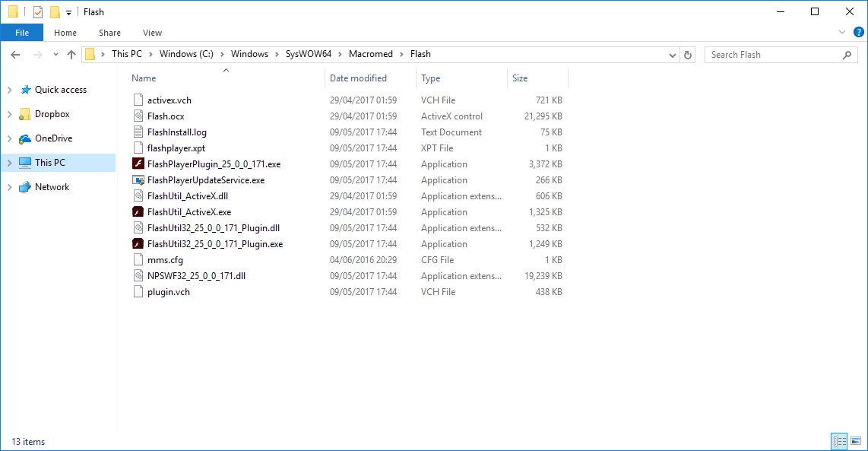The height and width of the screenshot is (451, 868).
Task: Select Quick access in navigation pane
Action: (61, 90)
